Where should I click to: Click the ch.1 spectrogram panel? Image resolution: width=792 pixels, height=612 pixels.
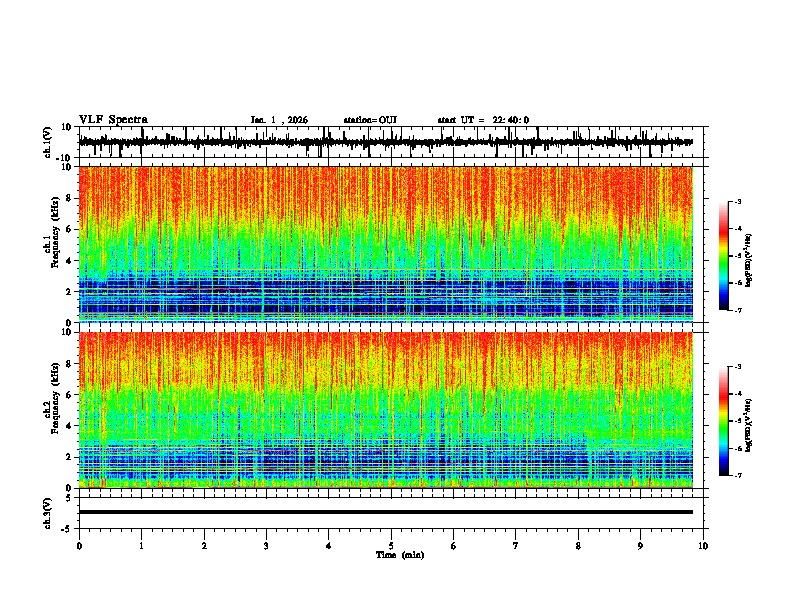386,244
